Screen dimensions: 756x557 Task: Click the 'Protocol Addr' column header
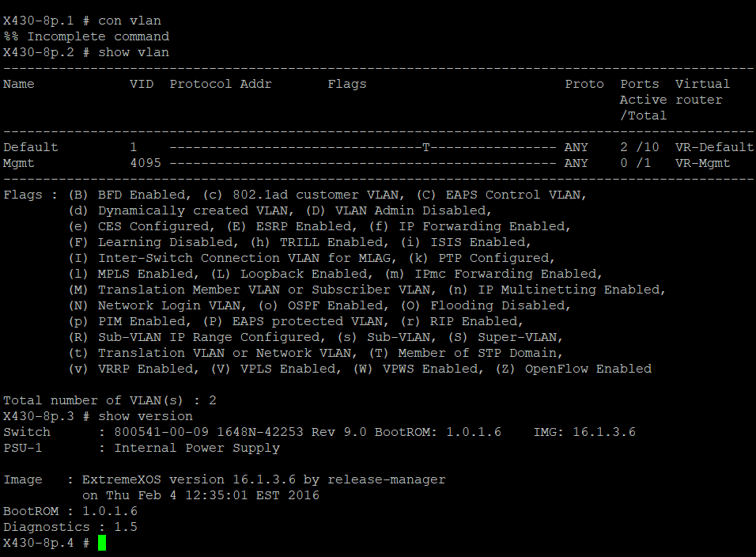click(221, 84)
